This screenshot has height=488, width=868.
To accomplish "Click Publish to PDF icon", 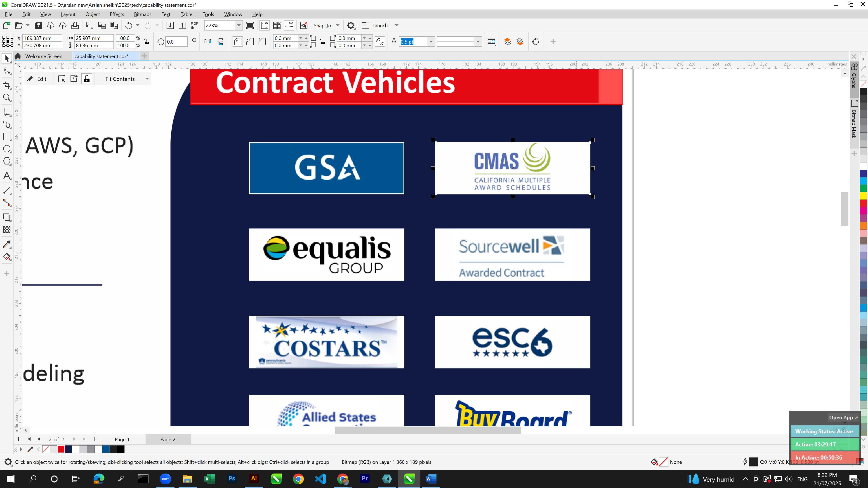I will pyautogui.click(x=194, y=25).
